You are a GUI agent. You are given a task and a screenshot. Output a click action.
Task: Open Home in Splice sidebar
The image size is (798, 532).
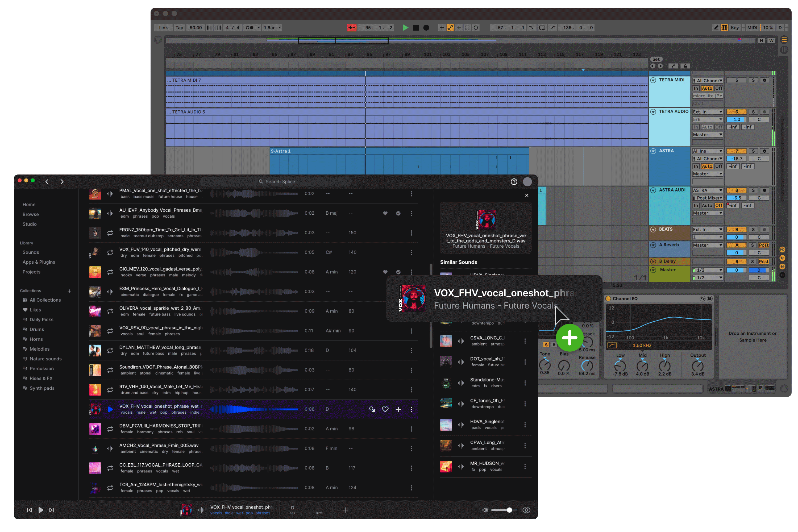29,205
